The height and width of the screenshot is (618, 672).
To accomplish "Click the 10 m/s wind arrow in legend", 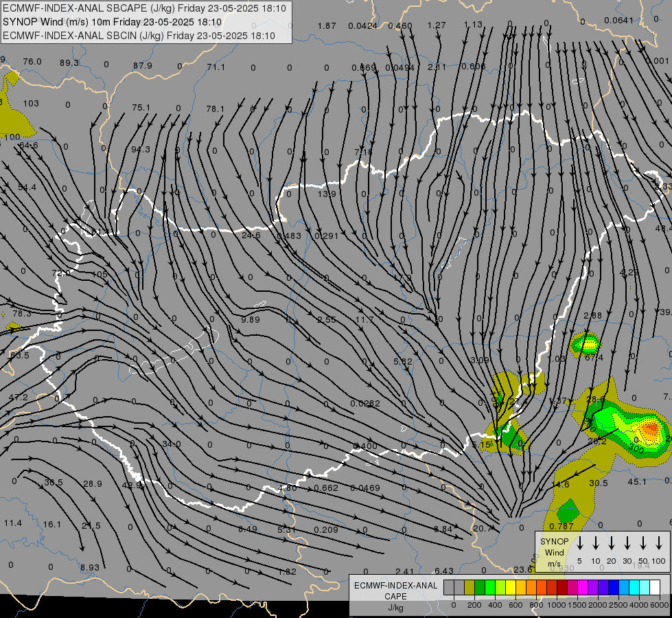I will (x=595, y=543).
